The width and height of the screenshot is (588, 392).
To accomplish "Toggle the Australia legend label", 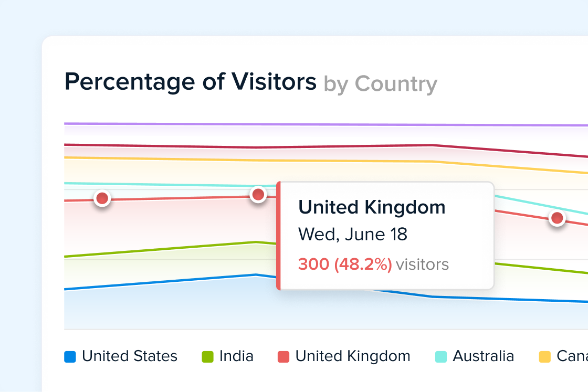I will [483, 356].
